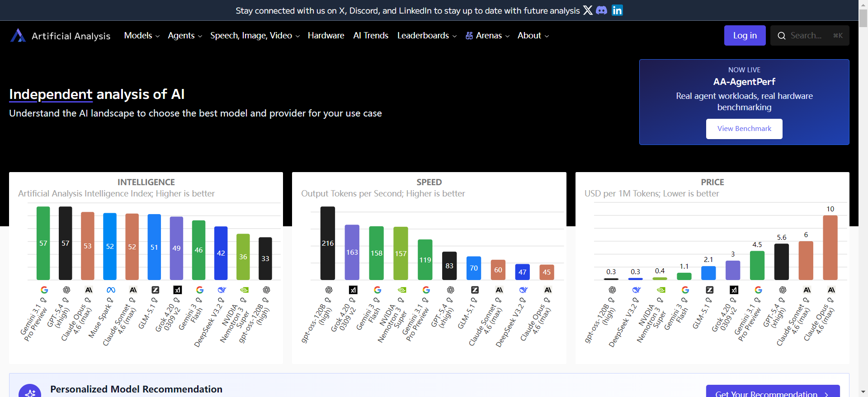Click the Meta logo under Muse Spark
This screenshot has width=868, height=397.
[x=111, y=290]
